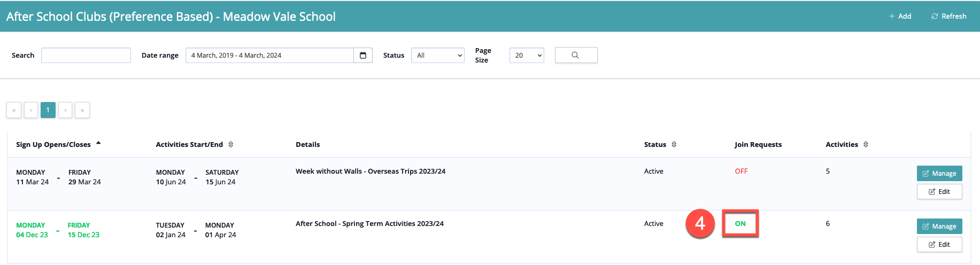This screenshot has height=265, width=980.
Task: Open the Page Size dropdown
Action: pyautogui.click(x=526, y=56)
